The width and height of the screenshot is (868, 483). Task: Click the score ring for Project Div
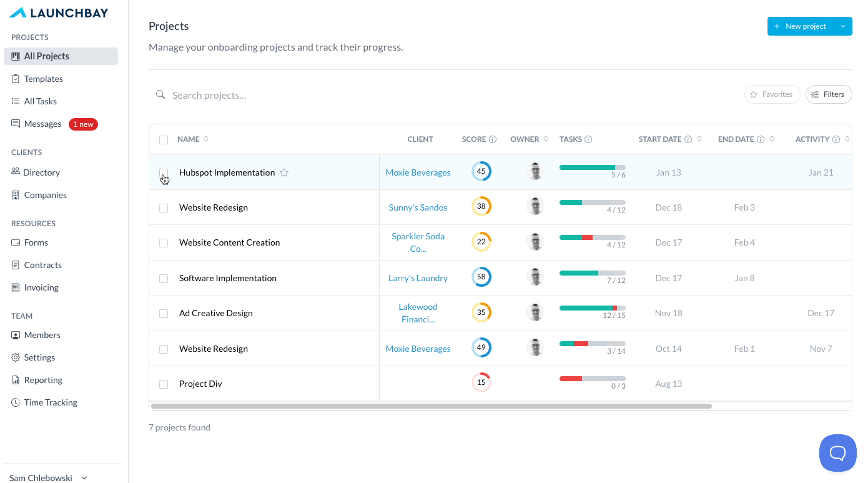coord(481,382)
